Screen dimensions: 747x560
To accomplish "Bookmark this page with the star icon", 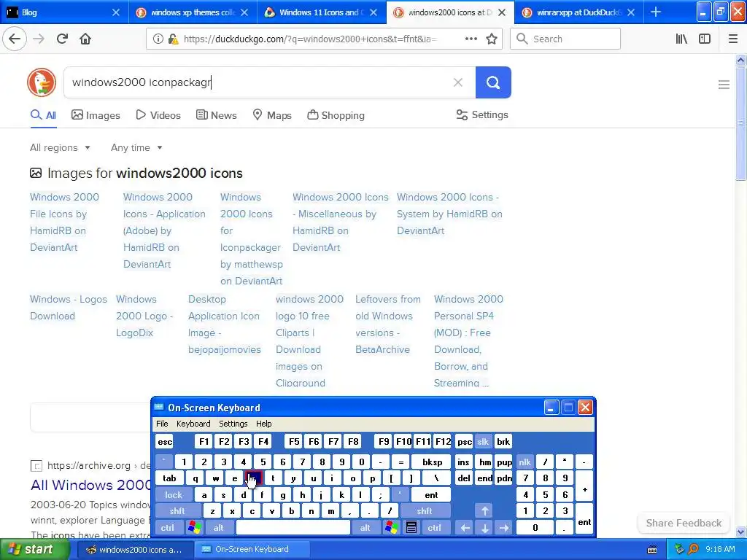I will point(492,39).
